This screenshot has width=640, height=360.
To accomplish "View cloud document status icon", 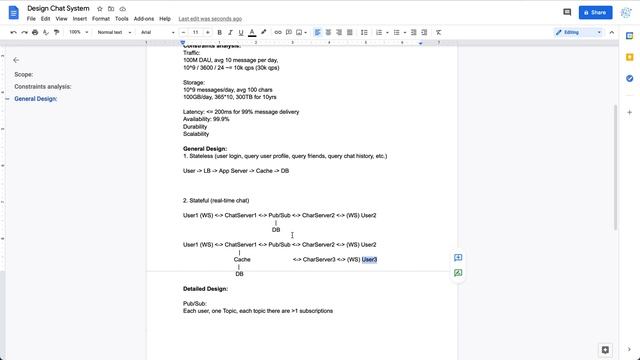I will (x=122, y=9).
